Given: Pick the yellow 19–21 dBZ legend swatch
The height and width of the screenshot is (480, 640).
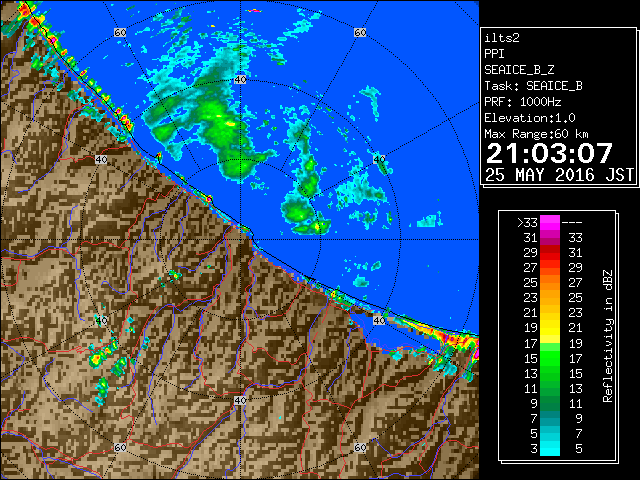Looking at the screenshot, I should pyautogui.click(x=550, y=328).
